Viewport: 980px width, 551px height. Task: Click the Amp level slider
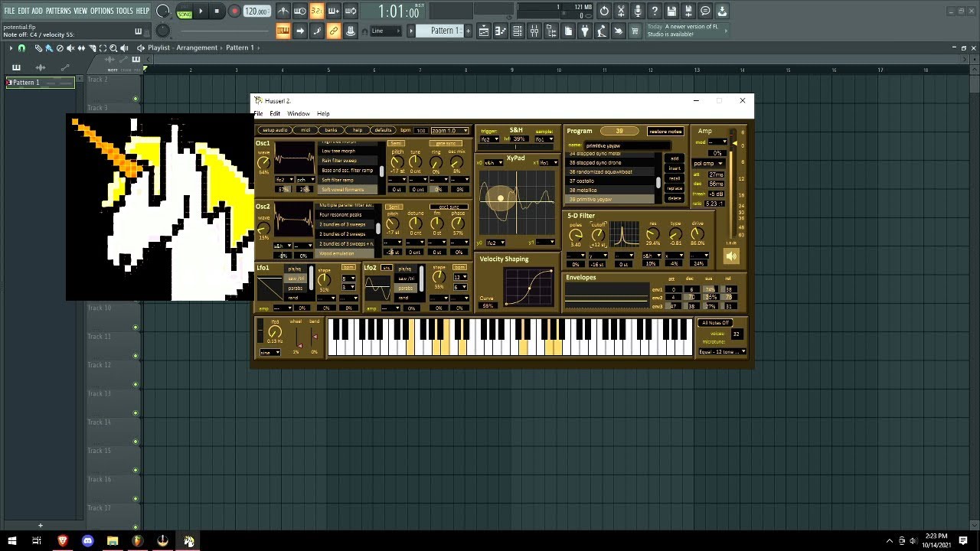tap(733, 184)
